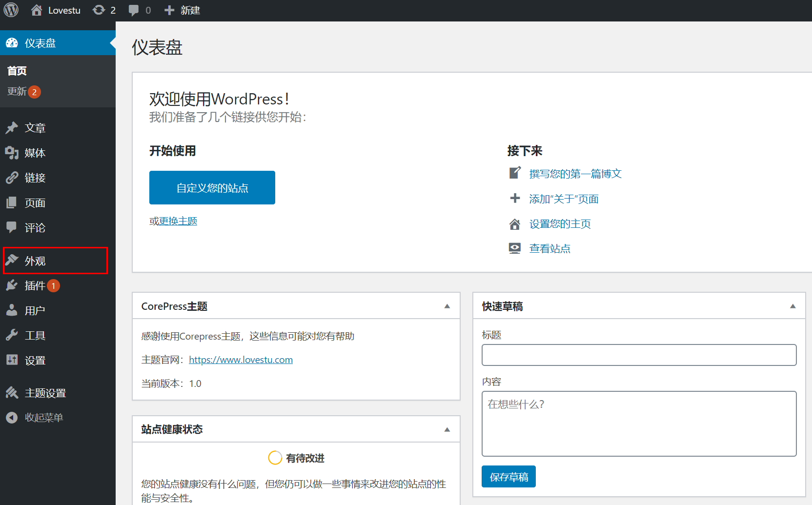This screenshot has width=812, height=505.
Task: Click the Pages document icon
Action: click(12, 202)
